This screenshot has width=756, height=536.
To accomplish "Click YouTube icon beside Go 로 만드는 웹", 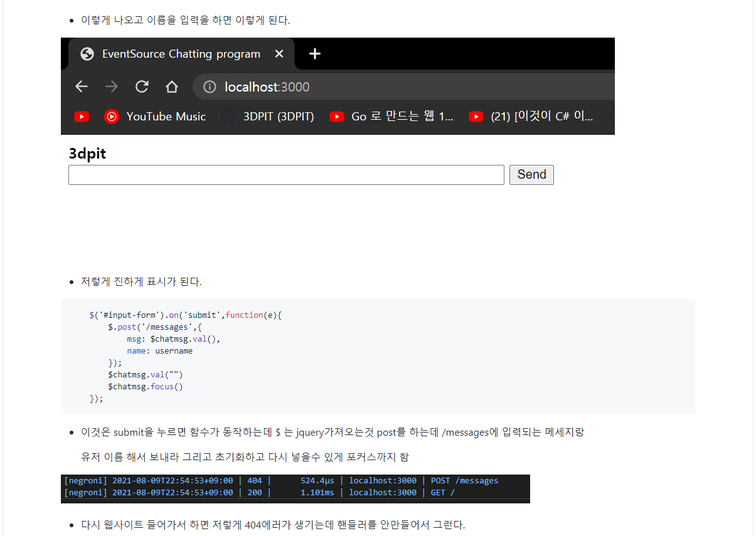I will coord(337,117).
